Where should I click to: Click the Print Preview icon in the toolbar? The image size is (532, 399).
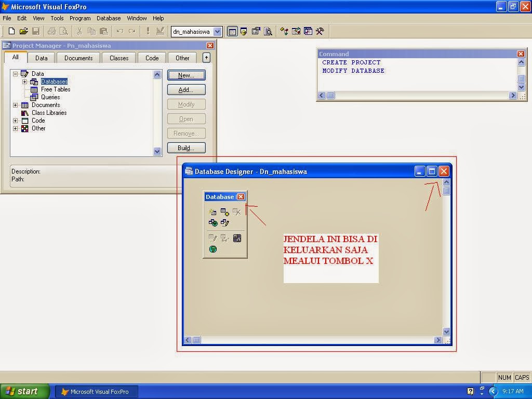click(x=64, y=31)
